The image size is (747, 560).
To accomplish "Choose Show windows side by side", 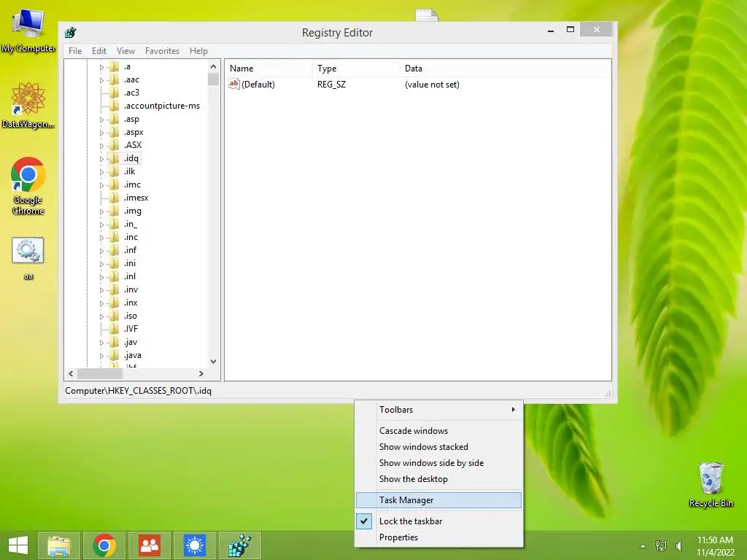I will 438,463.
